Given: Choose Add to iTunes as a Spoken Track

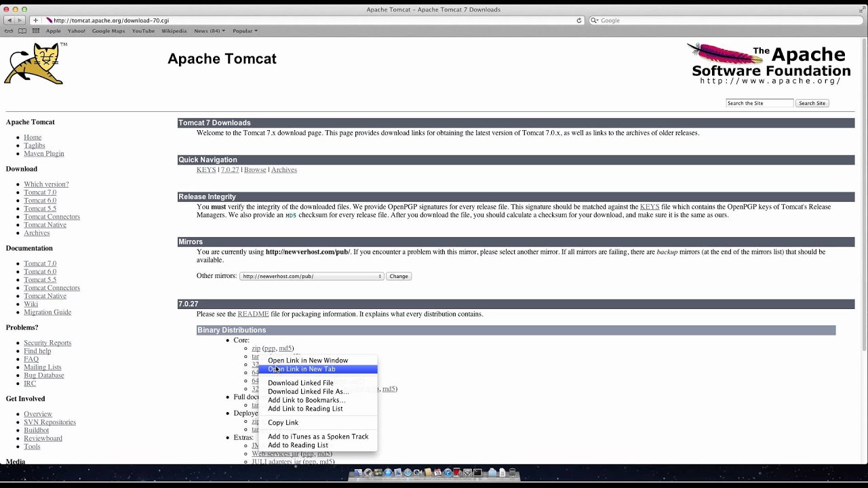Looking at the screenshot, I should 317,436.
